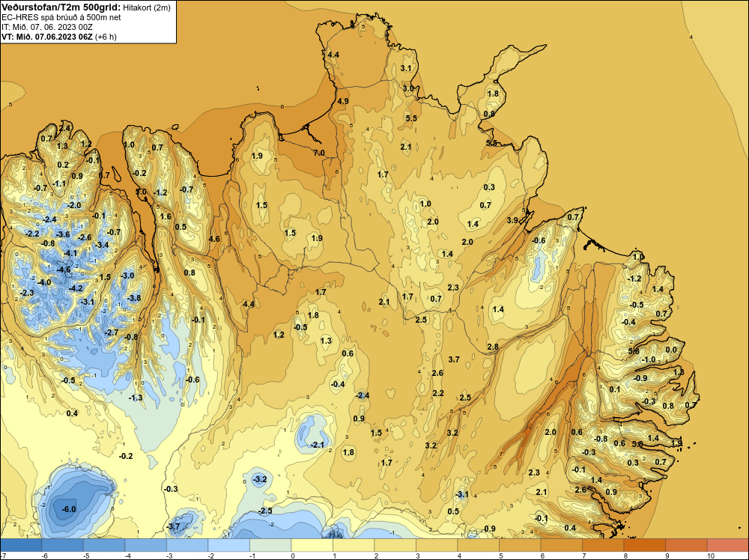749x560 pixels.
Task: Pick the legend swatch between -5 and -4
Action: click(104, 545)
